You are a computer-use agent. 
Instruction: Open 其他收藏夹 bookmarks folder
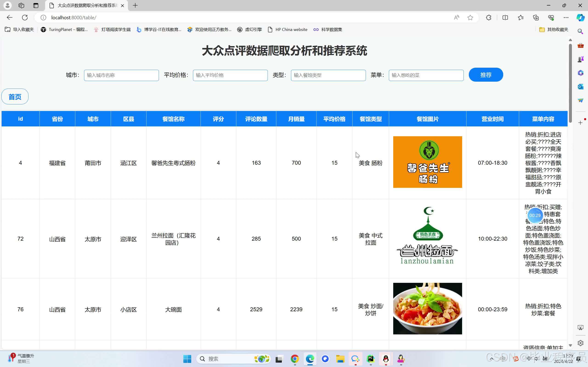pyautogui.click(x=554, y=29)
